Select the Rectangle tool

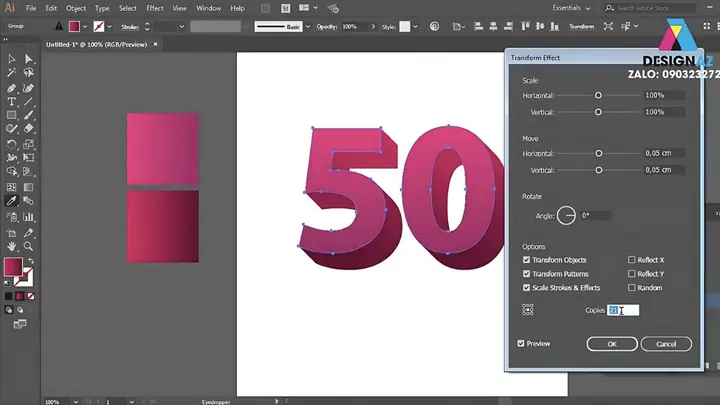pos(11,115)
